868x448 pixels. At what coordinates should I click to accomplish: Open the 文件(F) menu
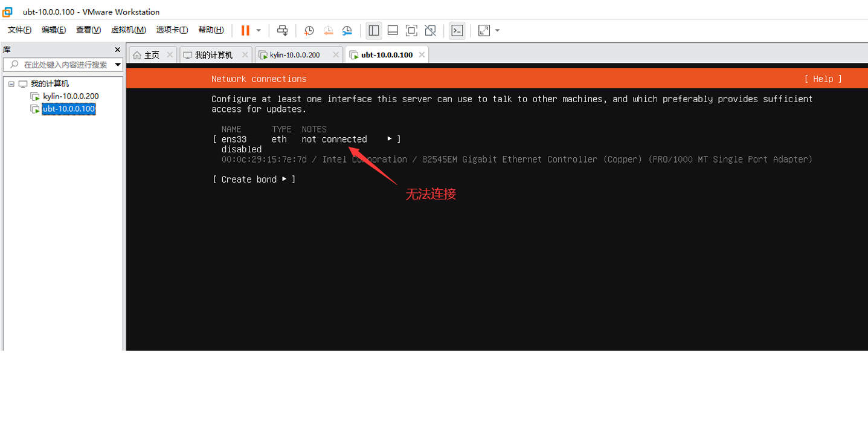click(x=19, y=30)
